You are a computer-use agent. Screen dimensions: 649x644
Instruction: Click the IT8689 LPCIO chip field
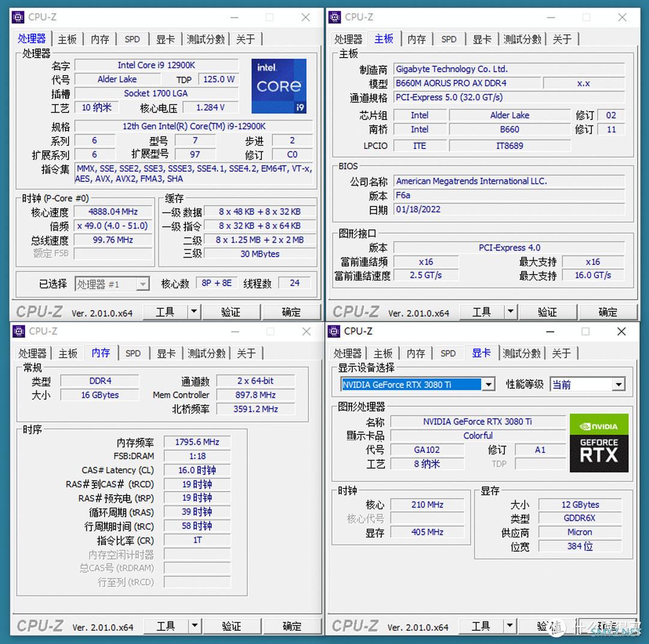coord(510,146)
